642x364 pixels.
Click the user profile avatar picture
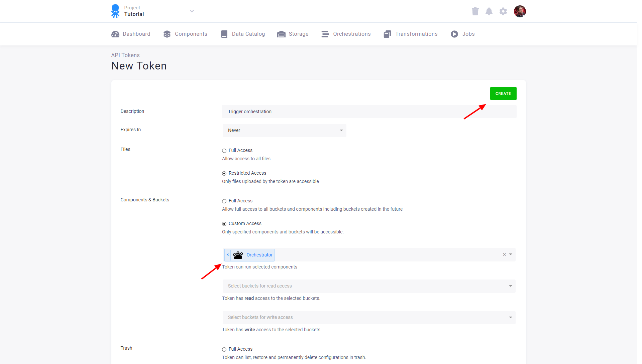[520, 11]
